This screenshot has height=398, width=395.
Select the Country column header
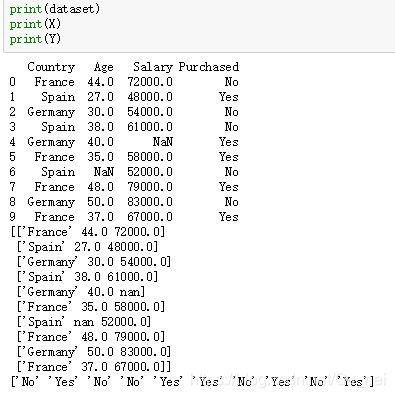coord(51,67)
